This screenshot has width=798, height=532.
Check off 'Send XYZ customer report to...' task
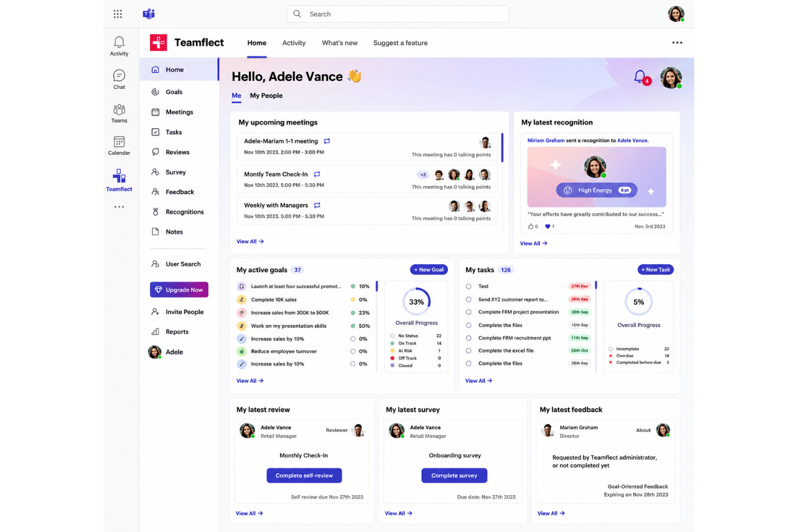469,299
